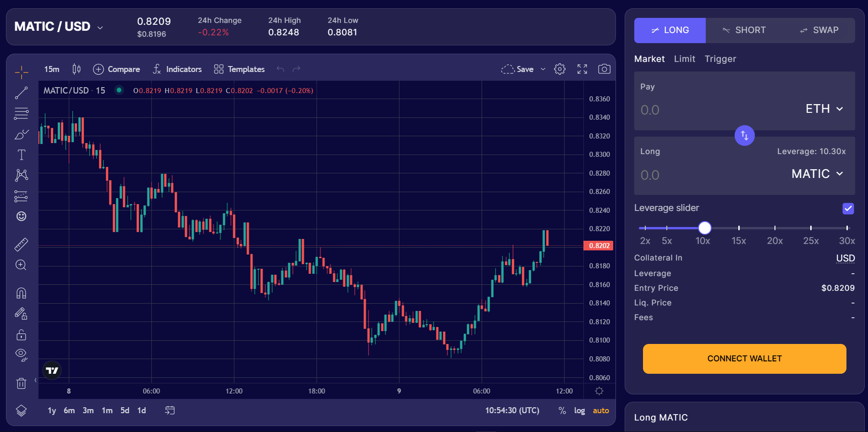Select the crosshair cursor tool
The width and height of the screenshot is (868, 432).
point(21,72)
